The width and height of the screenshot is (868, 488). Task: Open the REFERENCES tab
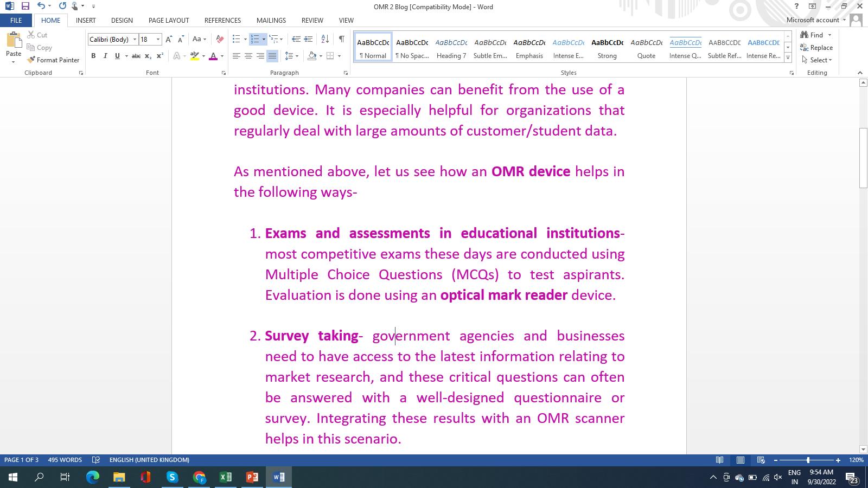[222, 21]
